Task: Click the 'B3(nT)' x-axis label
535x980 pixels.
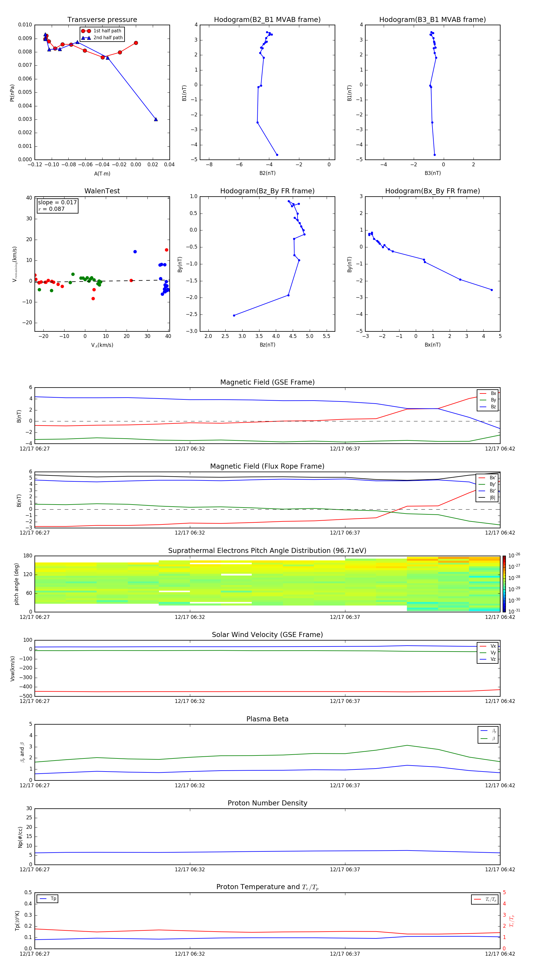Action: tap(432, 173)
